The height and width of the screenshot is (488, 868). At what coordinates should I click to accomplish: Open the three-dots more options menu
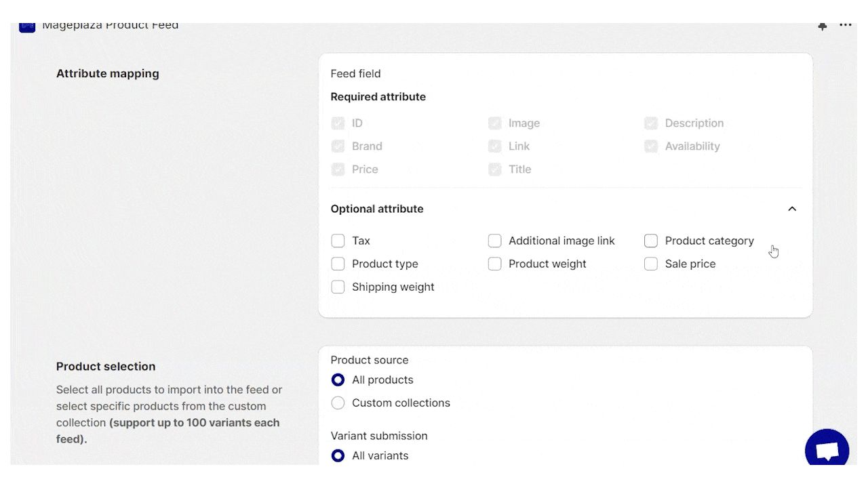pyautogui.click(x=845, y=26)
